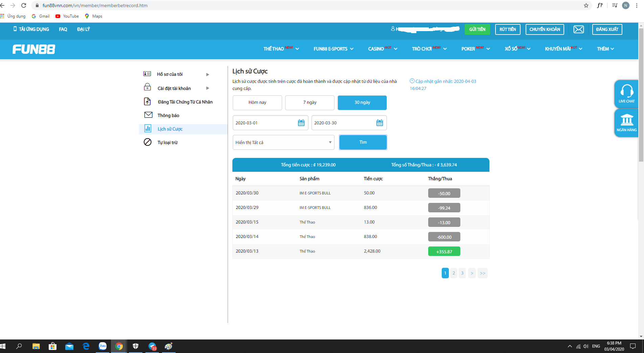Screen dimensions: 644x353
Task: Expand the CASINO menu dropdown
Action: (383, 49)
